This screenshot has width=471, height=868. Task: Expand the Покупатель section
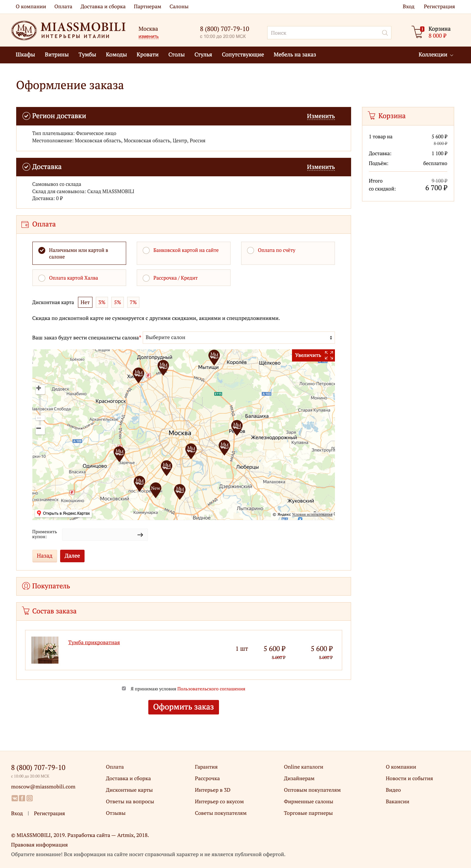pyautogui.click(x=183, y=586)
